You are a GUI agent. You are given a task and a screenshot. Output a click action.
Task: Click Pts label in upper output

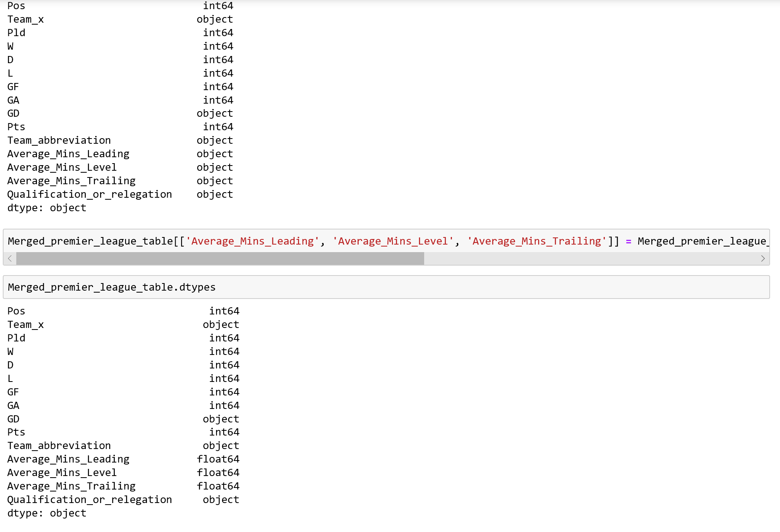click(16, 127)
